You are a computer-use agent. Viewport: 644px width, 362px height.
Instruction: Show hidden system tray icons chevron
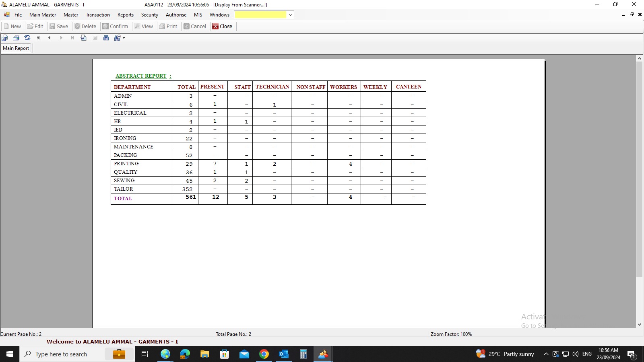point(546,354)
